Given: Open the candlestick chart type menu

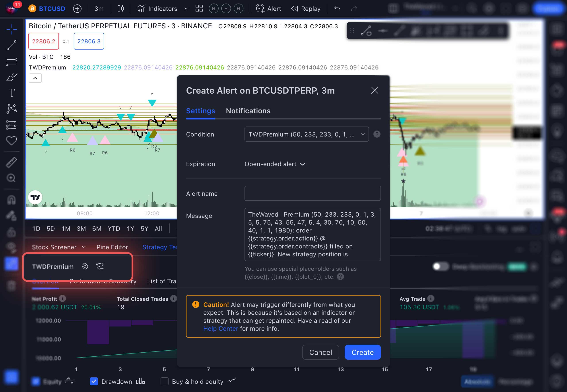Looking at the screenshot, I should [120, 9].
